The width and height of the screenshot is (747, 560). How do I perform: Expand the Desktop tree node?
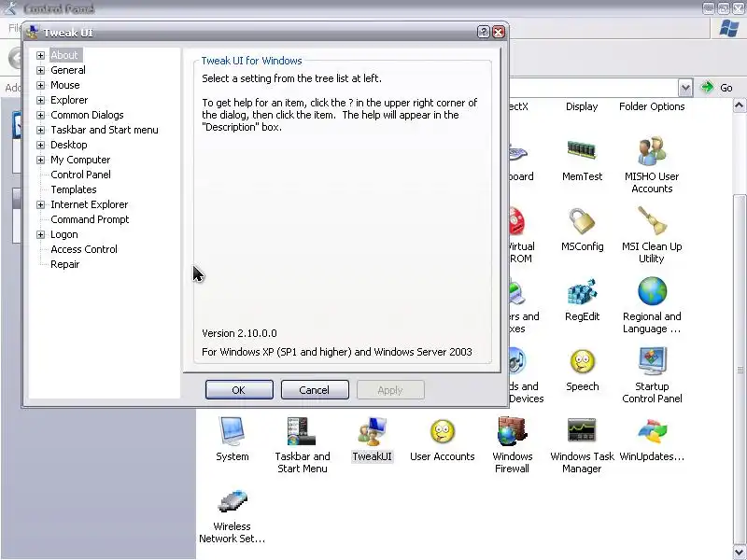(40, 145)
